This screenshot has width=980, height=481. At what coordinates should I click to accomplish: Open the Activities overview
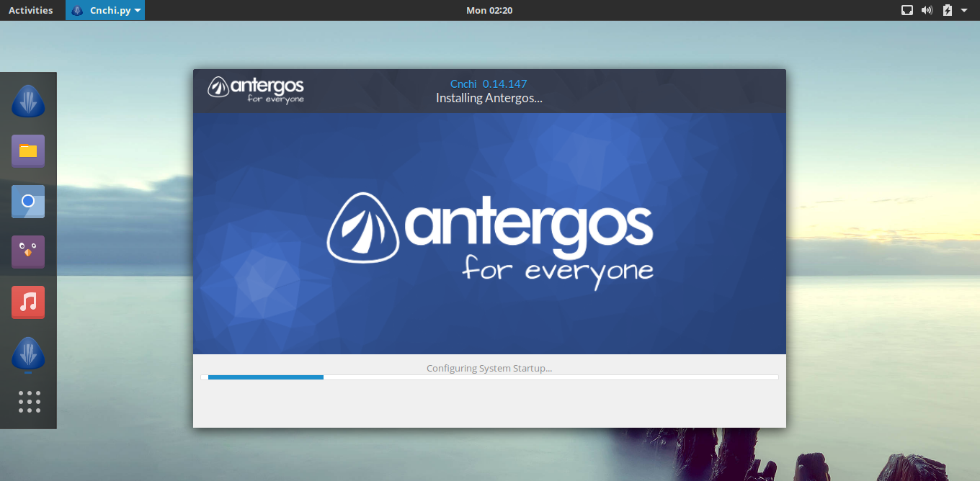[30, 10]
